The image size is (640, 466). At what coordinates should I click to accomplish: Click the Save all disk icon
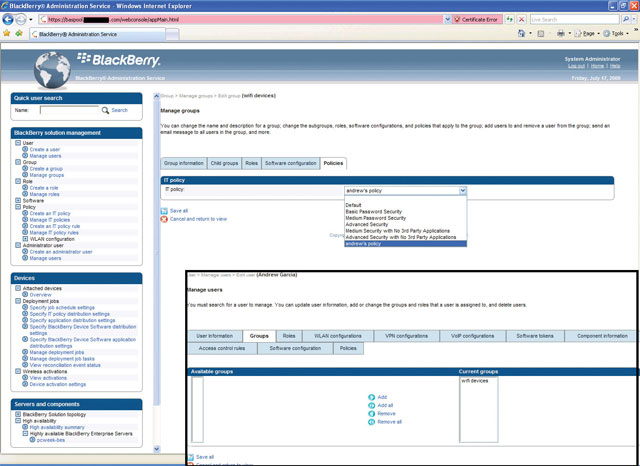tap(164, 211)
